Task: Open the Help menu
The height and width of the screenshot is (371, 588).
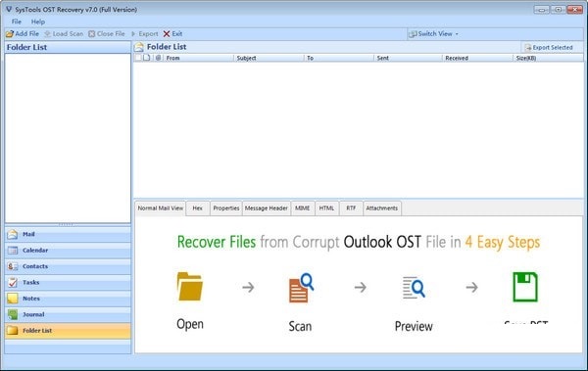Action: click(38, 22)
